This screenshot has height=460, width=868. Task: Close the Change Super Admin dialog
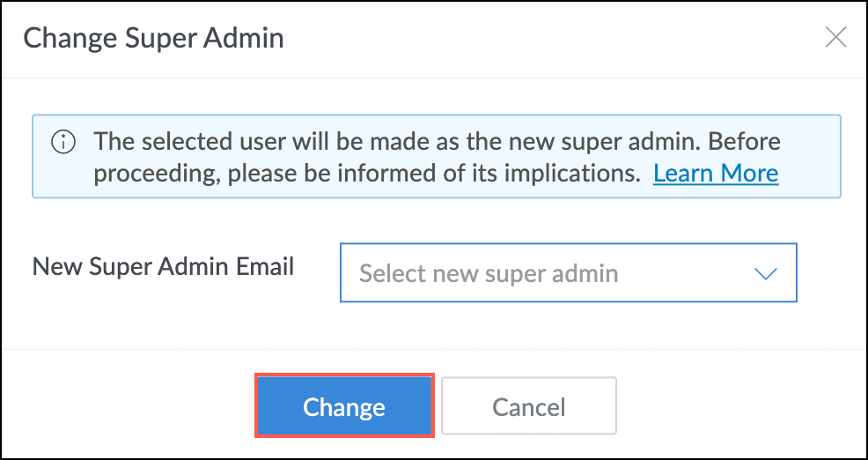[835, 37]
